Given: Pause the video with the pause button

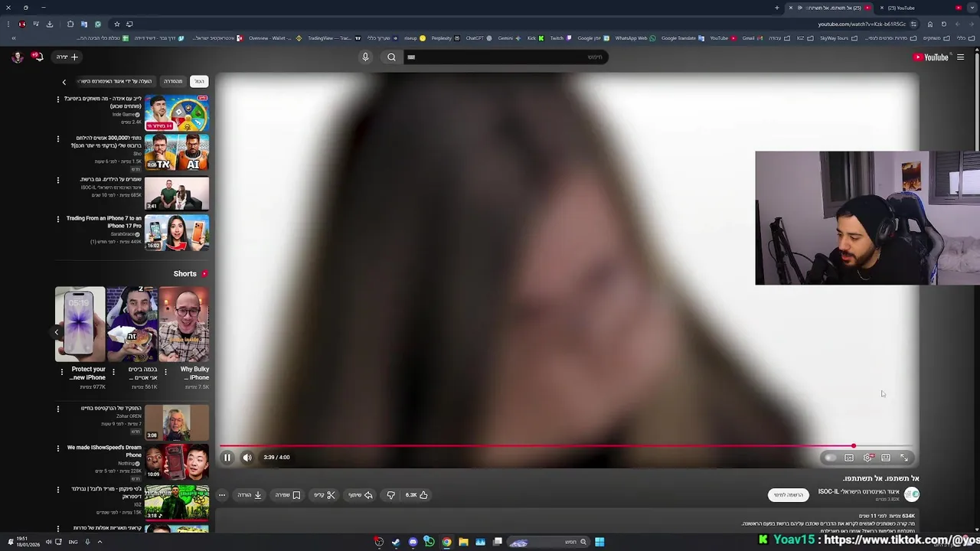Looking at the screenshot, I should click(227, 458).
